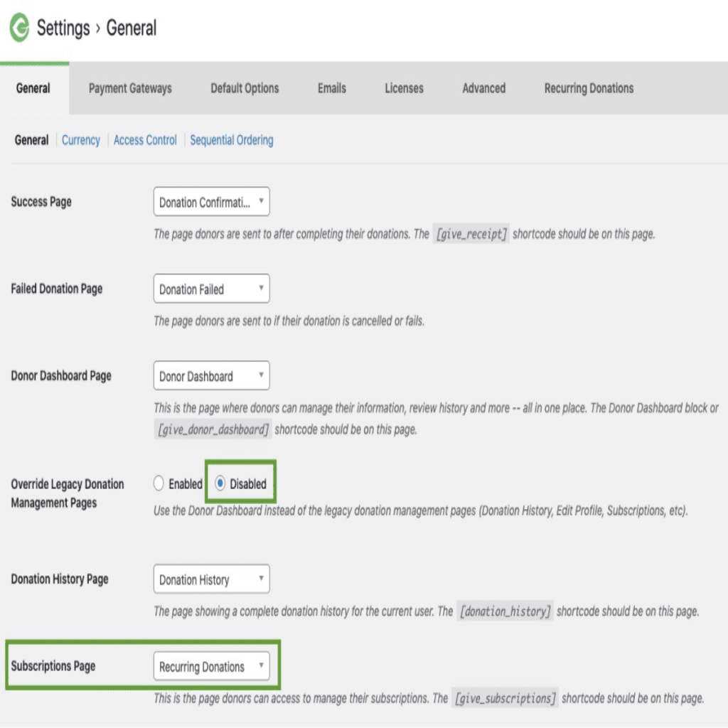
Task: Click the Donor Dashboard Page label
Action: 61,375
